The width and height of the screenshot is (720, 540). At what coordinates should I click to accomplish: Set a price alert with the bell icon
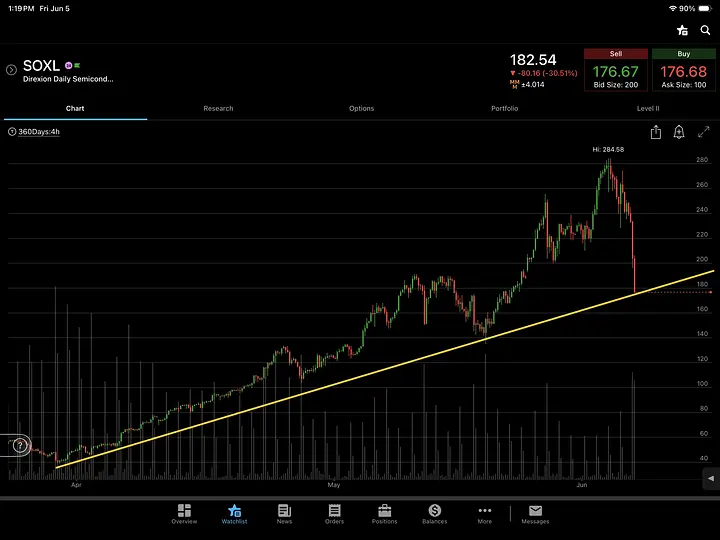pyautogui.click(x=679, y=132)
